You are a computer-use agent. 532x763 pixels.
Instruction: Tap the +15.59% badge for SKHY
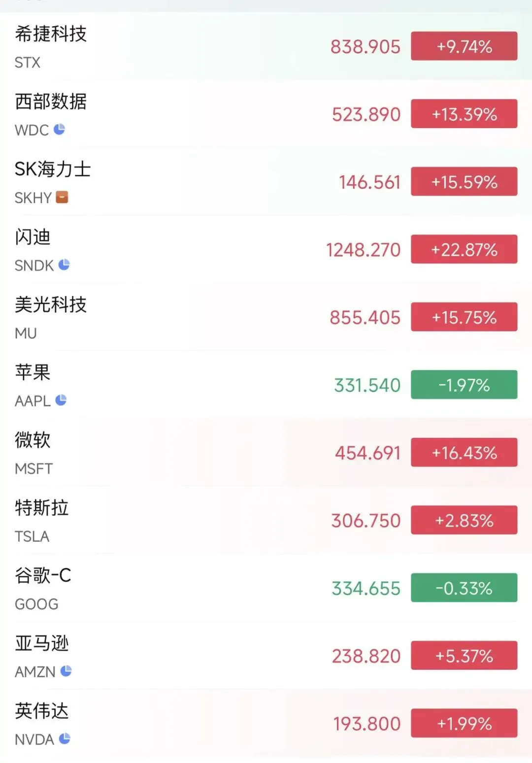464,182
